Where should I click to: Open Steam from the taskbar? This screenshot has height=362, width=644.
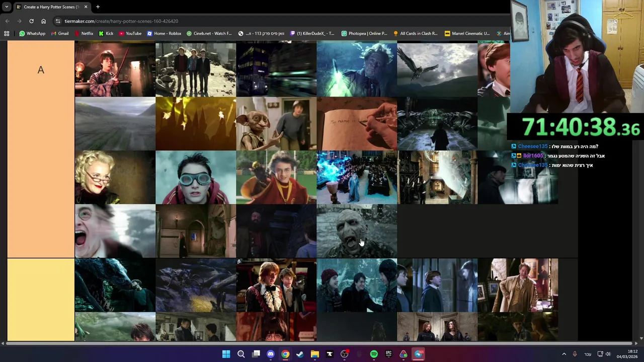(300, 354)
